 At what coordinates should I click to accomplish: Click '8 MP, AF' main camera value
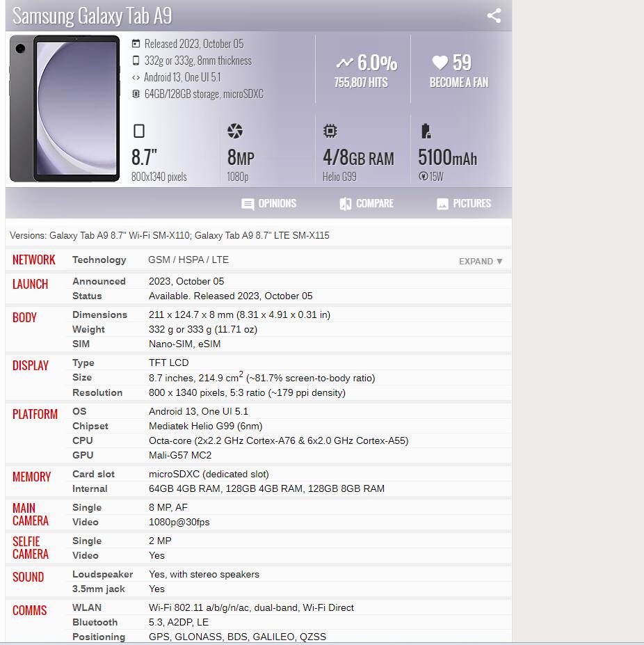click(168, 508)
